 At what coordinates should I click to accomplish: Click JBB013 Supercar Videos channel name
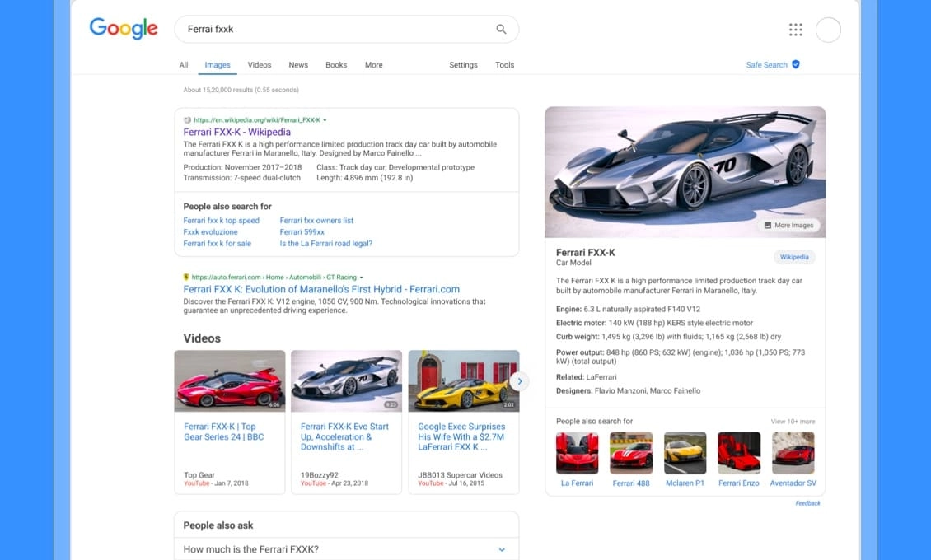pyautogui.click(x=461, y=475)
